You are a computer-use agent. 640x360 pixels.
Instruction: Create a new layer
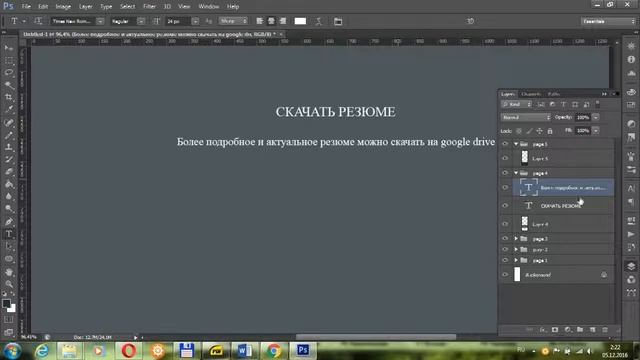pos(592,329)
